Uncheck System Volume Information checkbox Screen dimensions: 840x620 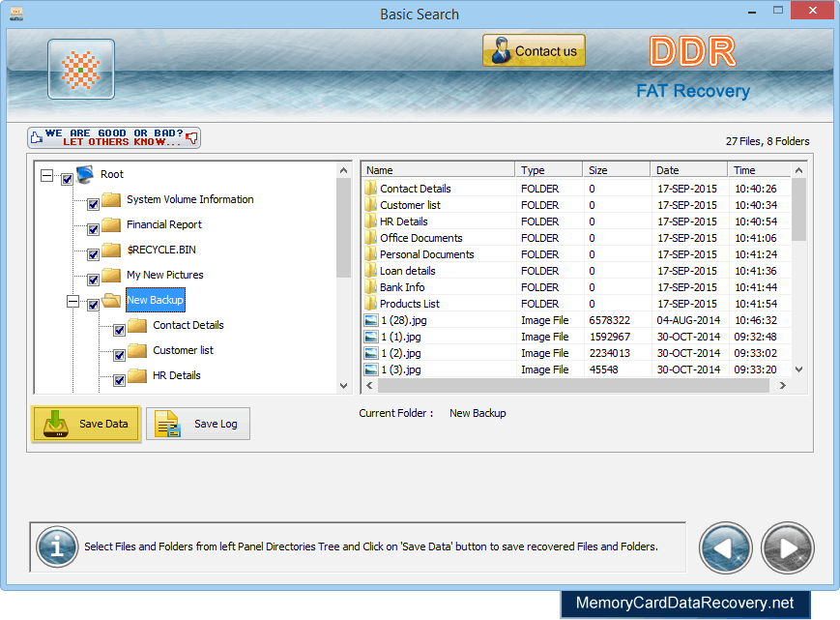[93, 204]
